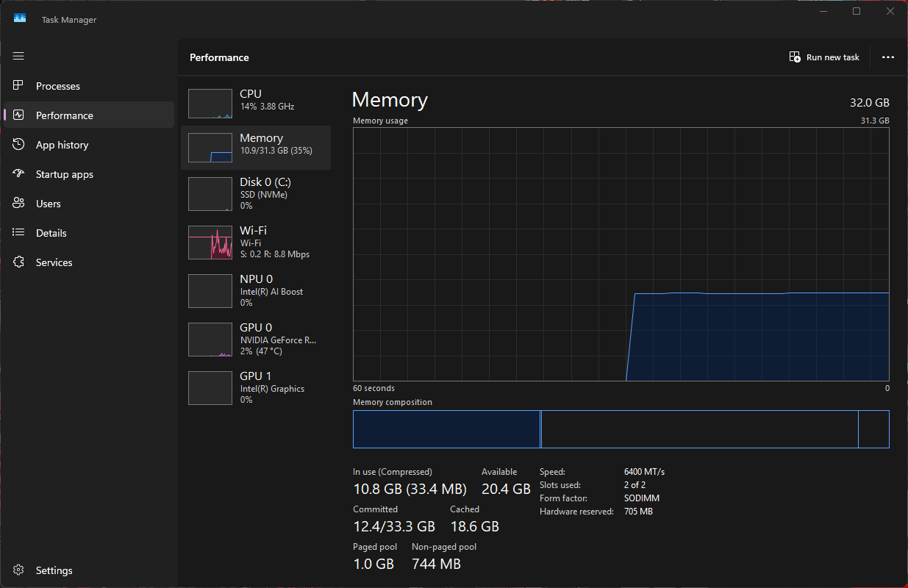
Task: Open App history via its clock icon
Action: (x=19, y=145)
